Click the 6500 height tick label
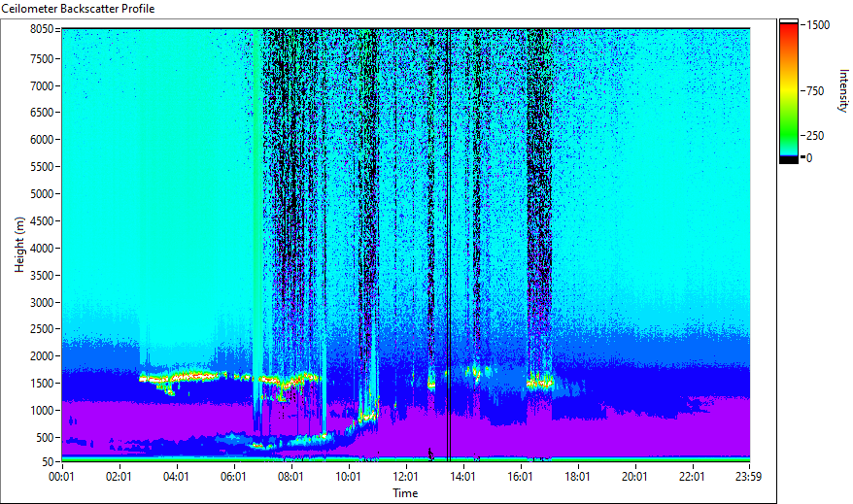 coord(42,113)
